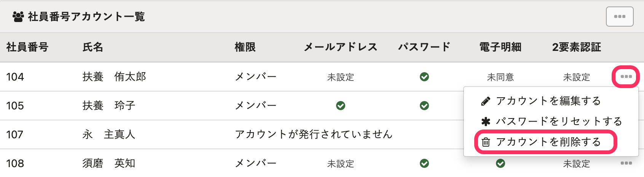The height and width of the screenshot is (177, 644).
Task: Open the row 108 three-dot menu
Action: [626, 163]
